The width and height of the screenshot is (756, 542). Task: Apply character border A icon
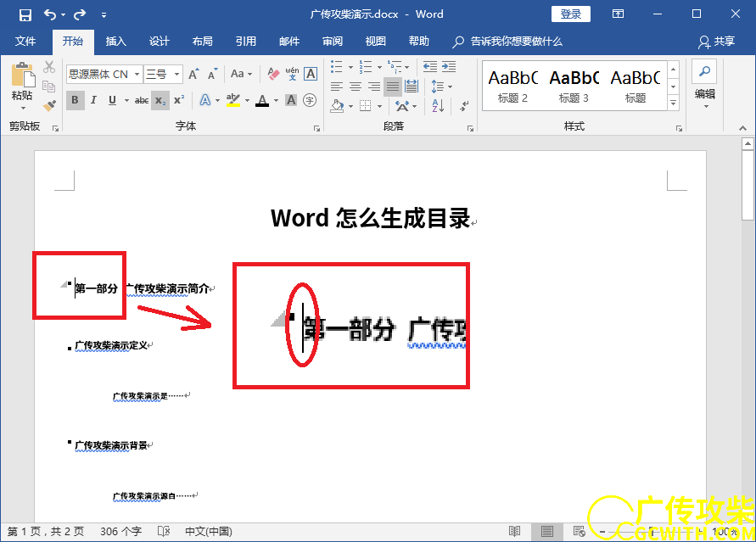(x=311, y=74)
